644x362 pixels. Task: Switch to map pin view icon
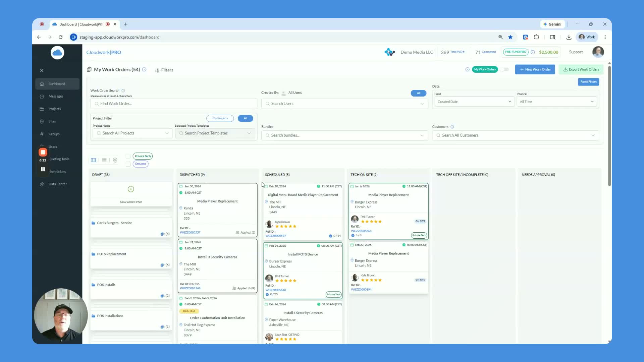[115, 160]
